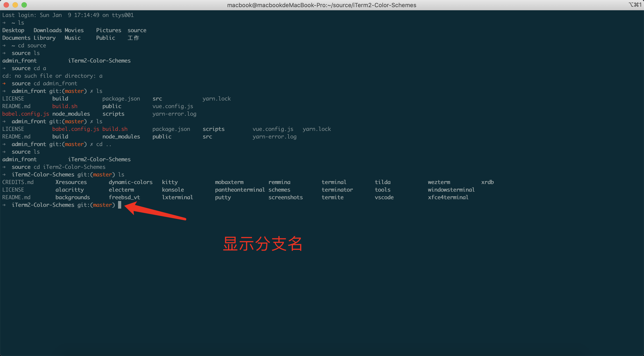Click the red close window button
This screenshot has width=644, height=356.
[6, 5]
